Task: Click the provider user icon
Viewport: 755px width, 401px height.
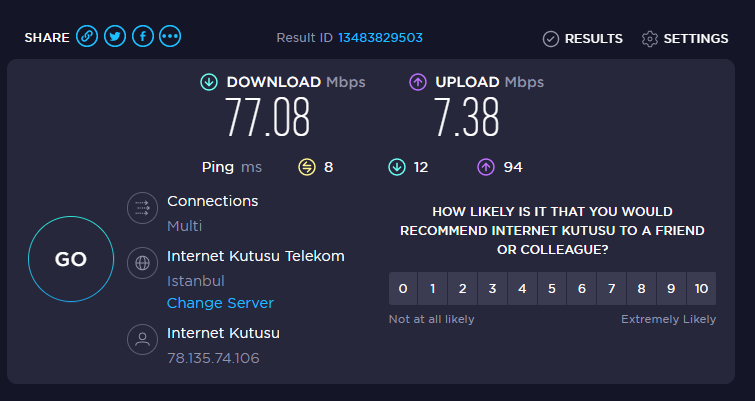Action: pyautogui.click(x=143, y=340)
